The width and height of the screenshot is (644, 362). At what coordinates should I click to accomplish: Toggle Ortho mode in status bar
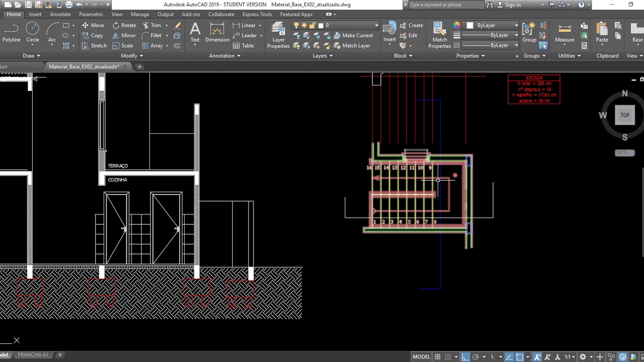[465, 357]
